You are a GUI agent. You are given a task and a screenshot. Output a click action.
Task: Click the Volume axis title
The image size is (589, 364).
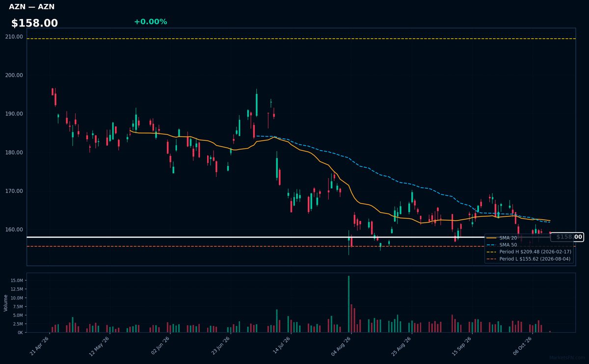[5, 303]
